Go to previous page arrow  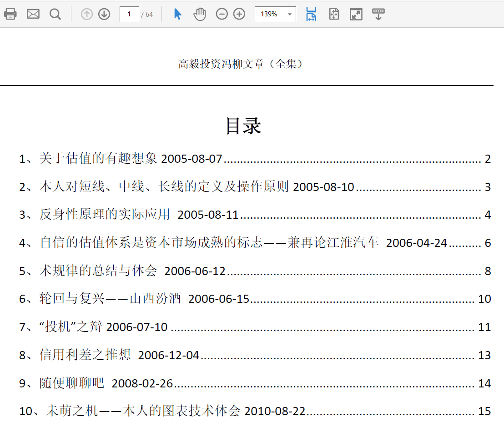[86, 14]
